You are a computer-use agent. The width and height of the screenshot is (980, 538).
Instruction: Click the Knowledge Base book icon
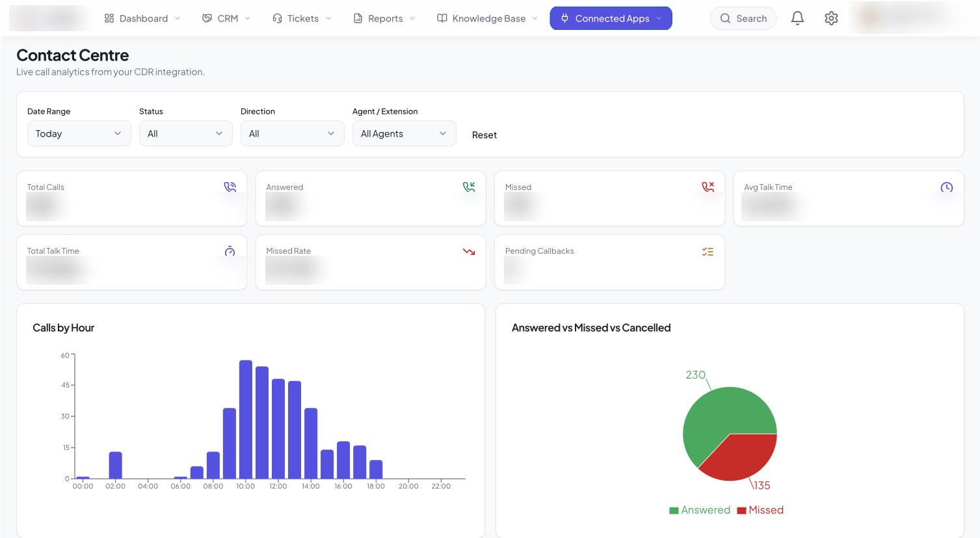click(442, 18)
